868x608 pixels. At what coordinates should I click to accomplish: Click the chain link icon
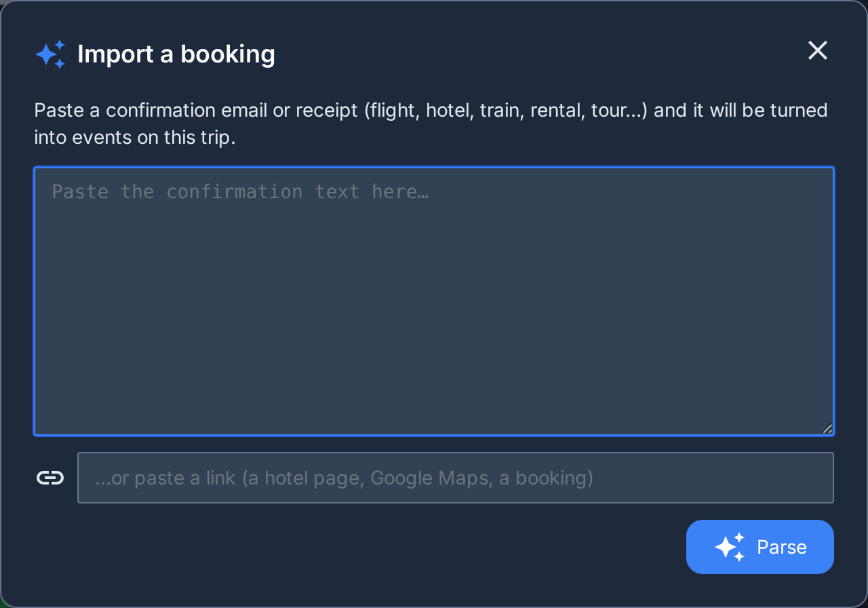click(50, 478)
